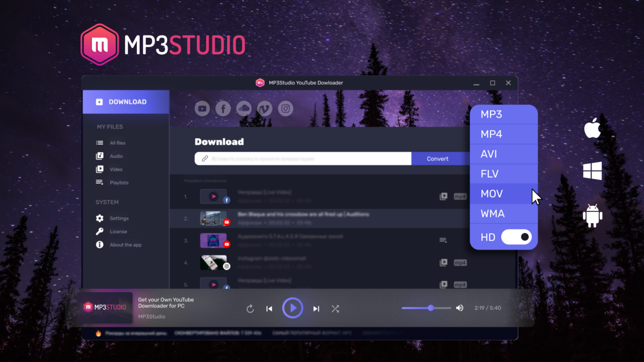This screenshot has width=644, height=362.
Task: Open All files in My Files
Action: point(117,143)
